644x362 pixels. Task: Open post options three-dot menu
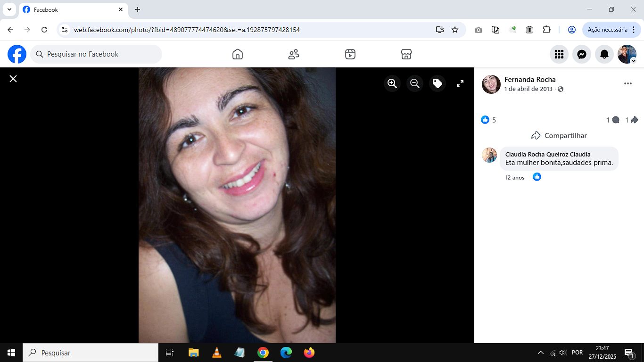pos(627,83)
